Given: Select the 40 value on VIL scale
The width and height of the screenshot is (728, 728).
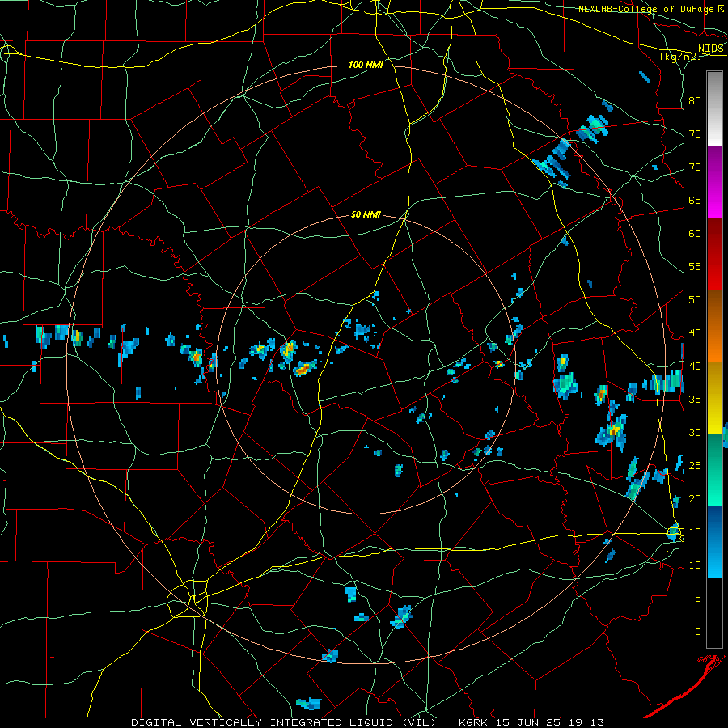Looking at the screenshot, I should [695, 366].
